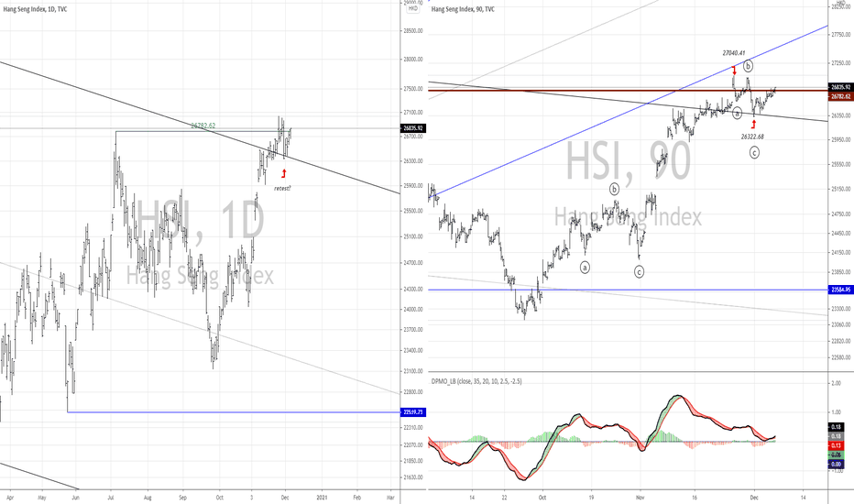Click green 26782.62 label on daily chart
The height and width of the screenshot is (504, 854).
(x=203, y=126)
